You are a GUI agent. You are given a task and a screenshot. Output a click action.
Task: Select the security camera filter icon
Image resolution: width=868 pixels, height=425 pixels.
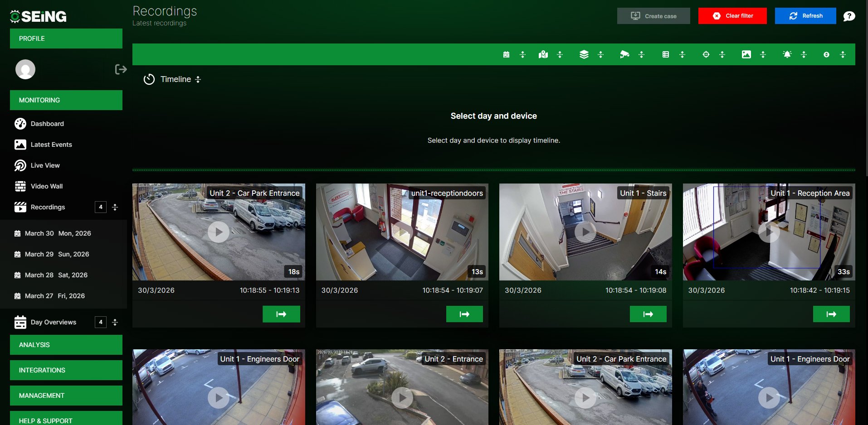click(x=624, y=55)
